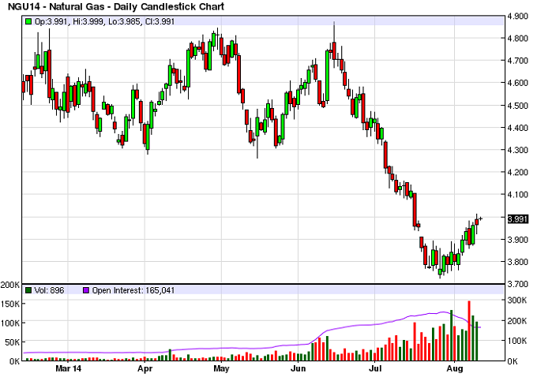Click the 'Mar 14' date axis label
537x392 pixels.
[x=69, y=368]
